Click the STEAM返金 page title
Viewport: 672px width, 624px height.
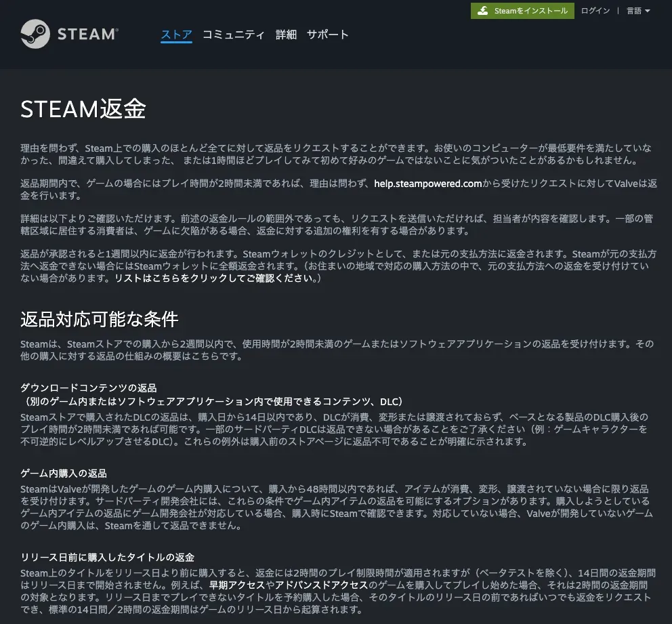[83, 109]
